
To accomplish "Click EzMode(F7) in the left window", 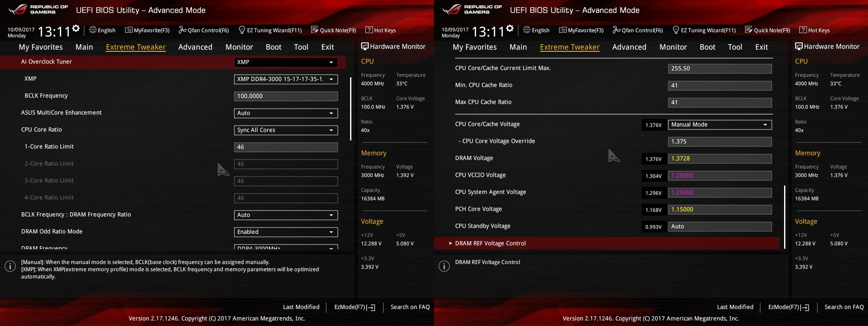I will (x=355, y=307).
